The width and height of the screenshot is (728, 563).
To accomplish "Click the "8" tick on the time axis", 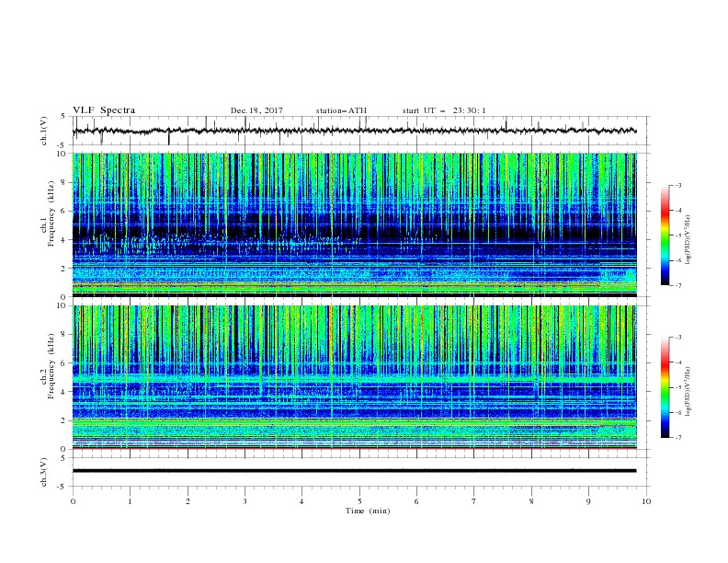I will tap(531, 501).
